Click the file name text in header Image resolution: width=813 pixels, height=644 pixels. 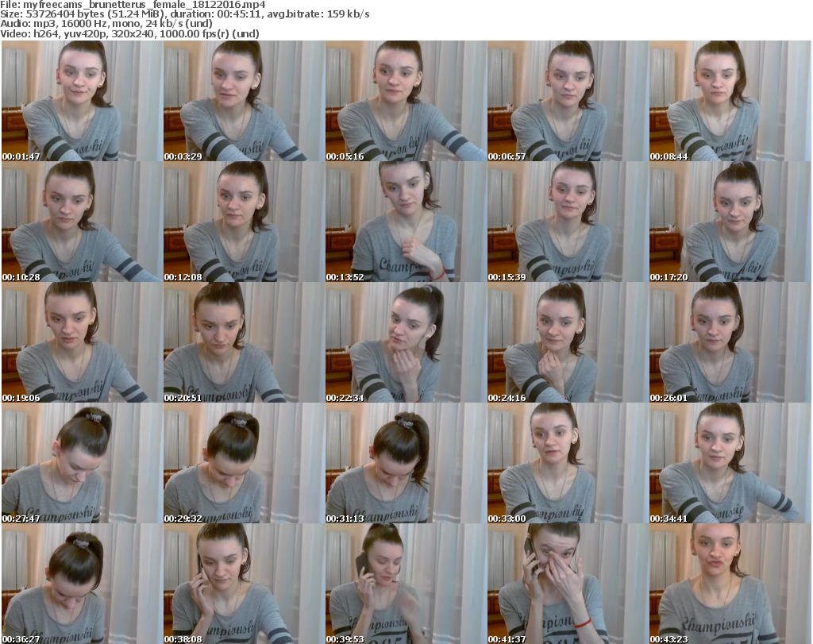[x=133, y=5]
